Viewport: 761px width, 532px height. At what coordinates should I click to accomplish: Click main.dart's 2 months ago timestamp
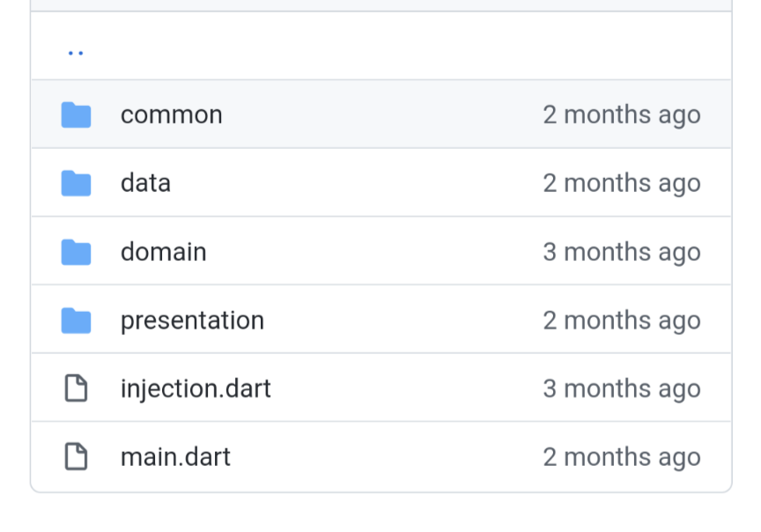(621, 457)
